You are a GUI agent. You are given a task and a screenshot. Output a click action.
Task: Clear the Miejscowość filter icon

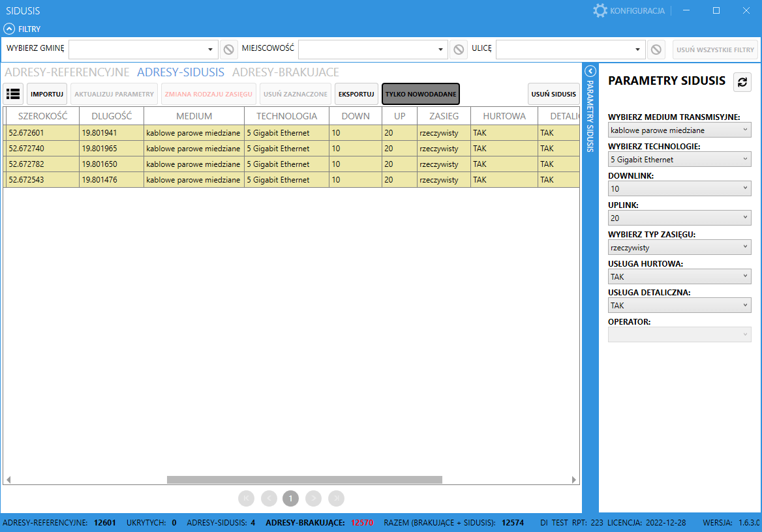(458, 50)
